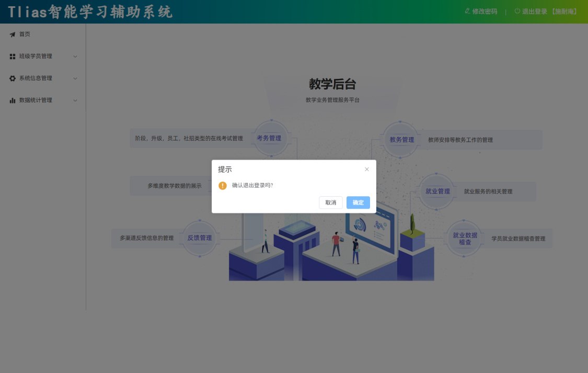Click the 教学后台 heading
This screenshot has width=588, height=373.
click(332, 84)
